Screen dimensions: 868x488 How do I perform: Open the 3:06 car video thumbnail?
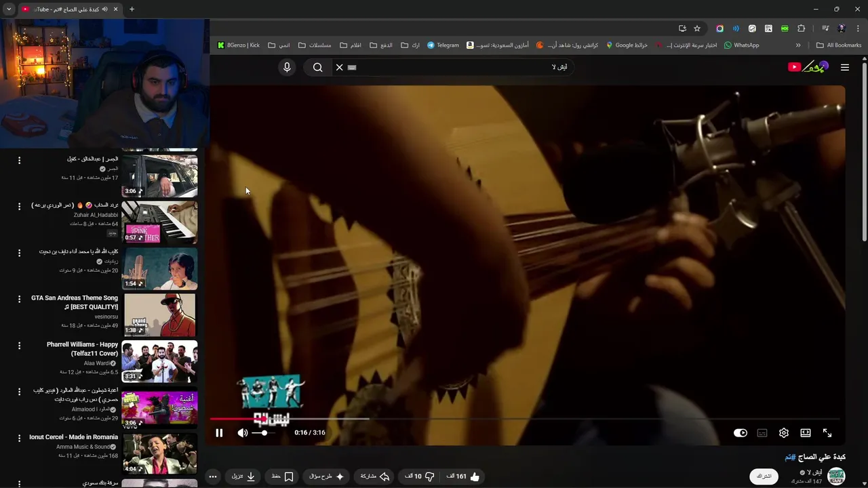click(159, 176)
